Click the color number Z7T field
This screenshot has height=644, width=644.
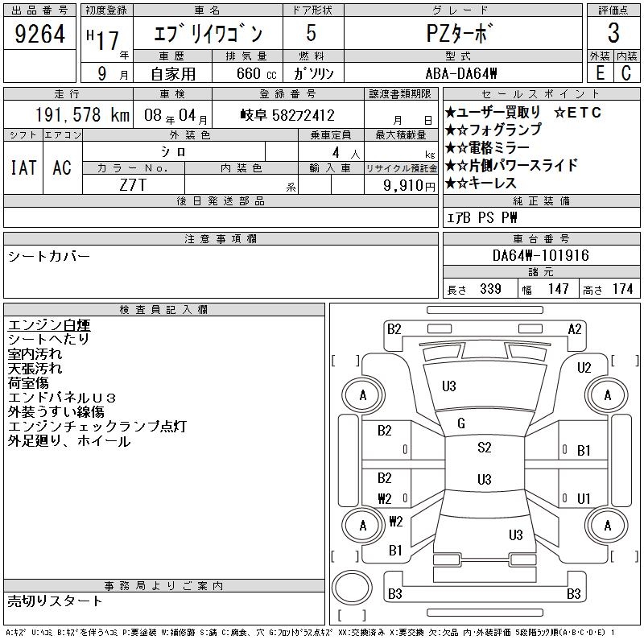[133, 184]
